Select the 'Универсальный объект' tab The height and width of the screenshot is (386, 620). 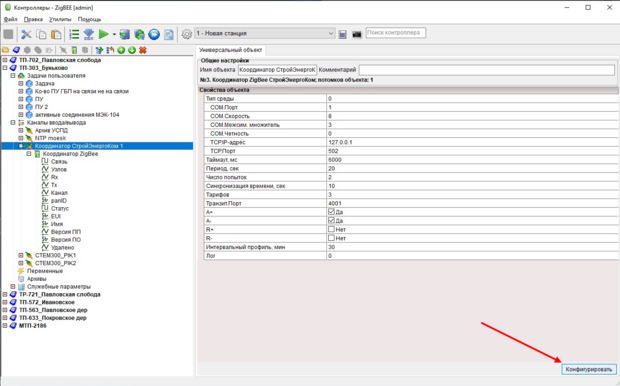(x=231, y=50)
